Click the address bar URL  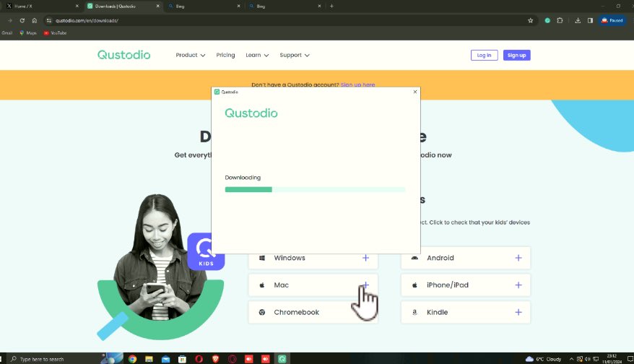87,21
